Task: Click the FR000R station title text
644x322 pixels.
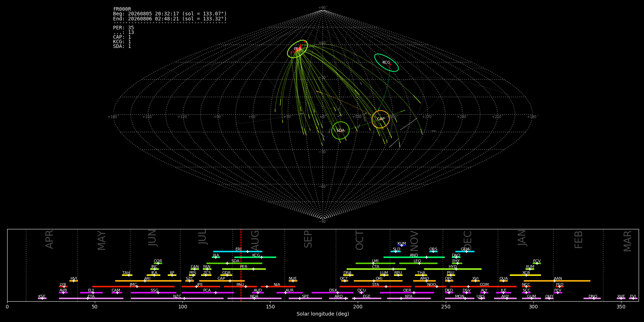Action: pos(122,9)
